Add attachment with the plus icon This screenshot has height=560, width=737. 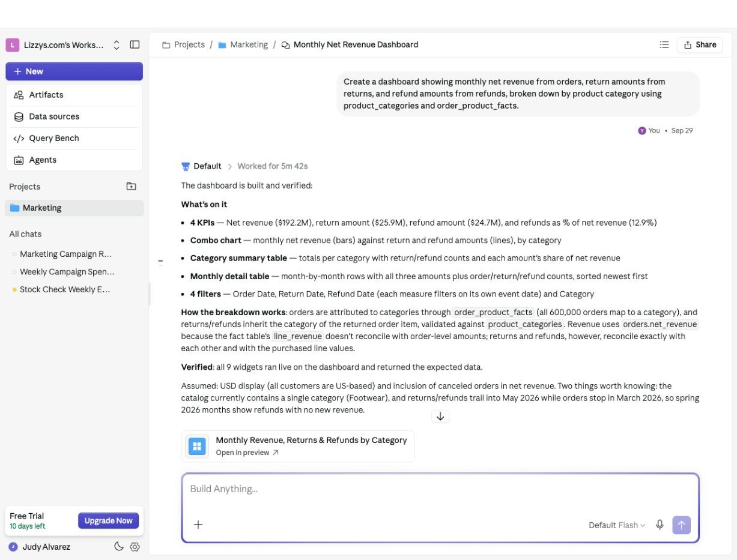coord(198,525)
